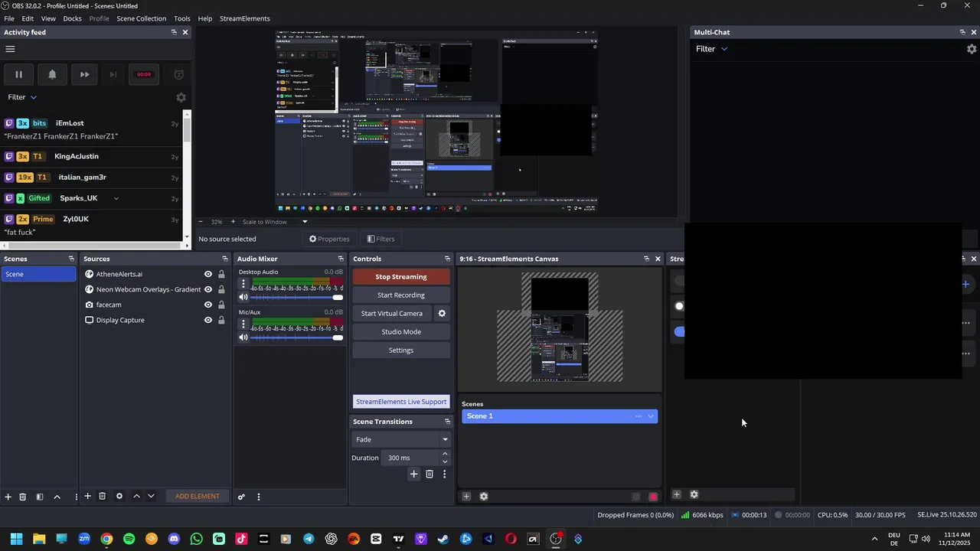Open Desktop Audio three-dot options
The image size is (980, 551).
click(243, 283)
